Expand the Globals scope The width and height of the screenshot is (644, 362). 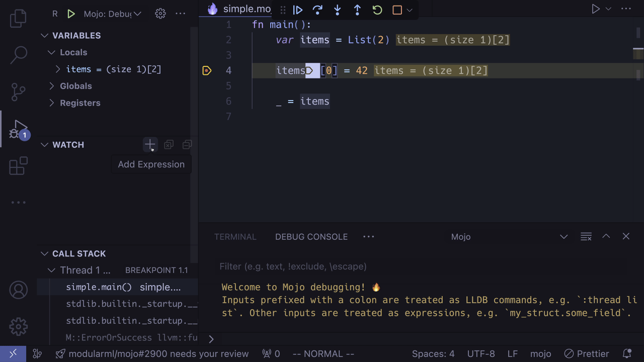point(51,86)
